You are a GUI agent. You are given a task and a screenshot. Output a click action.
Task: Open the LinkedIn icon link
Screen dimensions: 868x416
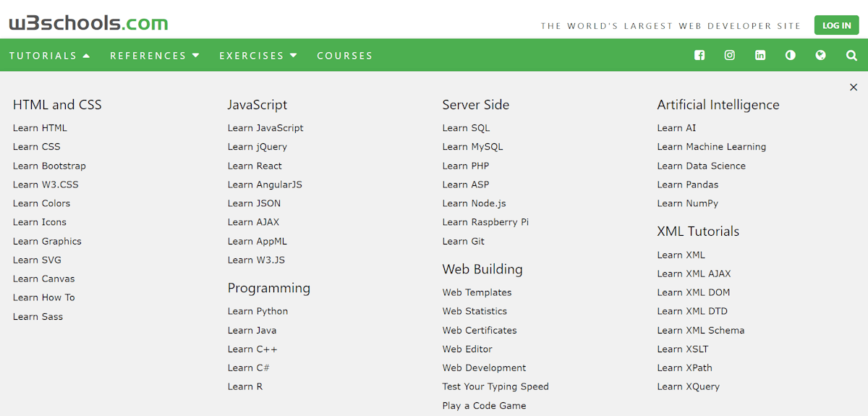760,55
